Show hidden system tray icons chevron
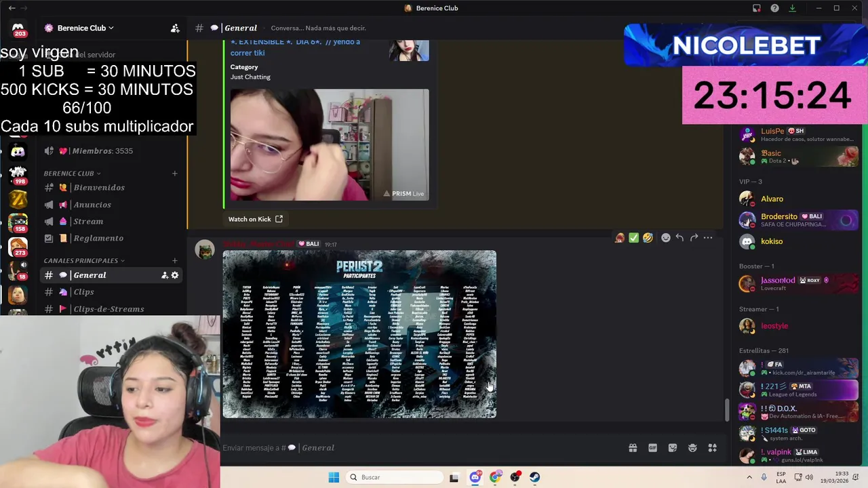The image size is (868, 488). [x=749, y=477]
